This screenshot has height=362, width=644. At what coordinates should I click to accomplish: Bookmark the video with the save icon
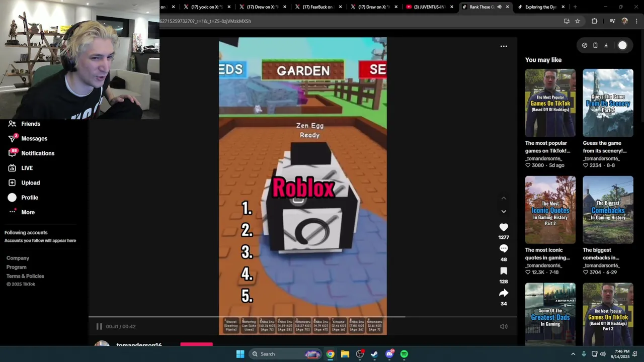point(504,271)
